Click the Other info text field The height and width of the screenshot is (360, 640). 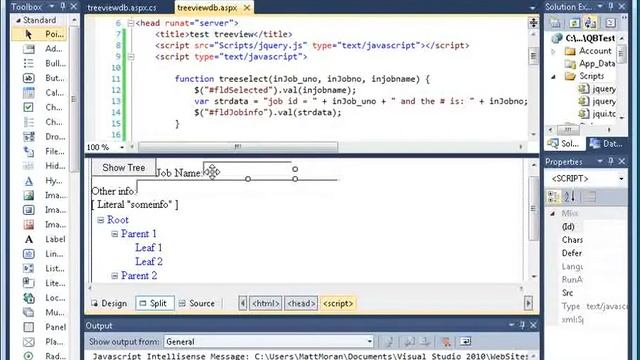click(237, 187)
